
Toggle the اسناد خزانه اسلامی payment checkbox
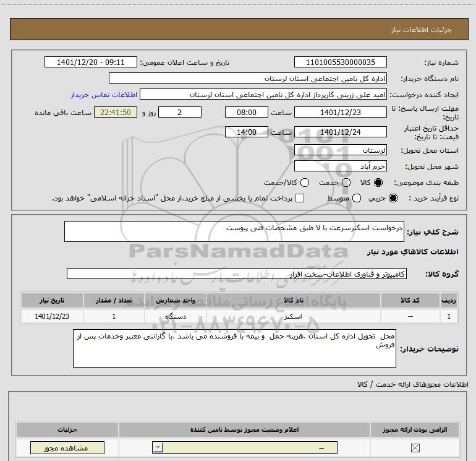(300, 198)
